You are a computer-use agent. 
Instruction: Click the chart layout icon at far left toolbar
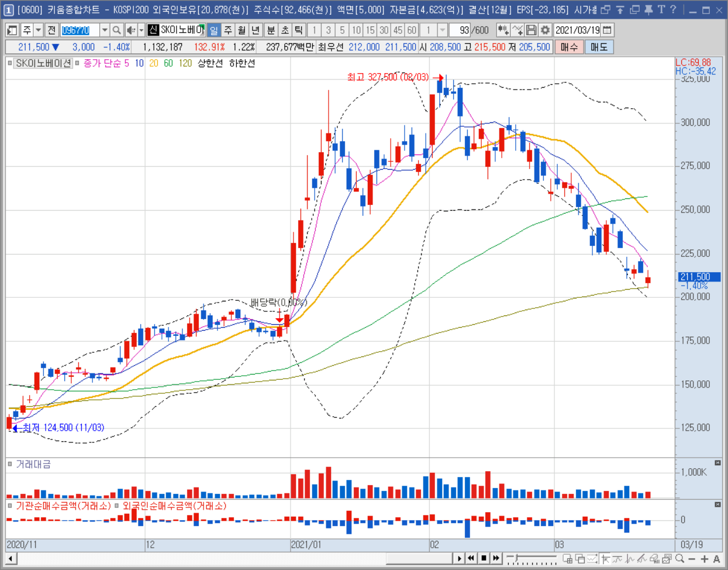[12, 30]
